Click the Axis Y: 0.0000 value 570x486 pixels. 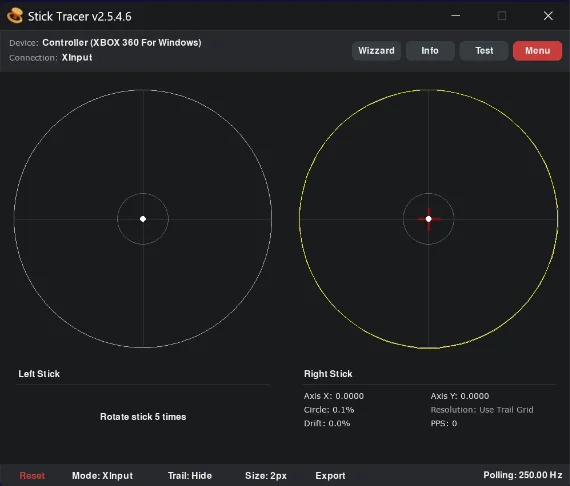(x=459, y=396)
